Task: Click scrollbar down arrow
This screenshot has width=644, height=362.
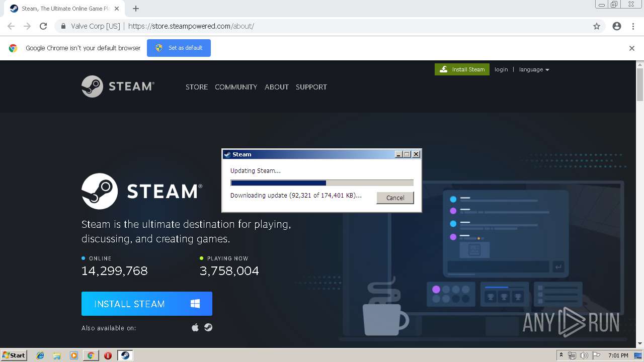Action: pyautogui.click(x=640, y=344)
